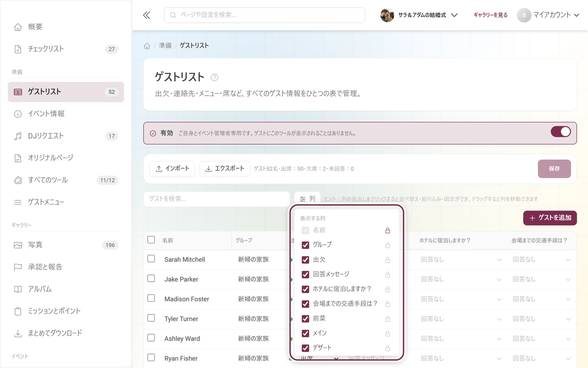The image size is (588, 368).
Task: Collapse sidebar with double chevron icon
Action: [x=147, y=15]
